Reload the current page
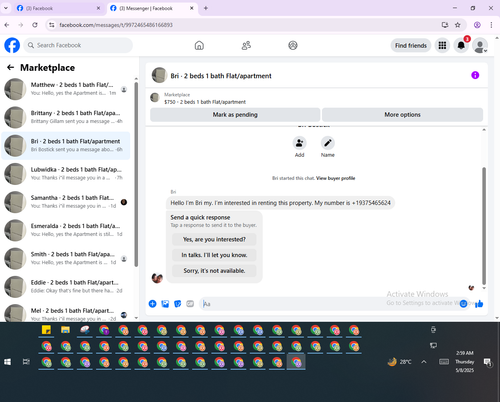The height and width of the screenshot is (402, 500). click(x=35, y=25)
